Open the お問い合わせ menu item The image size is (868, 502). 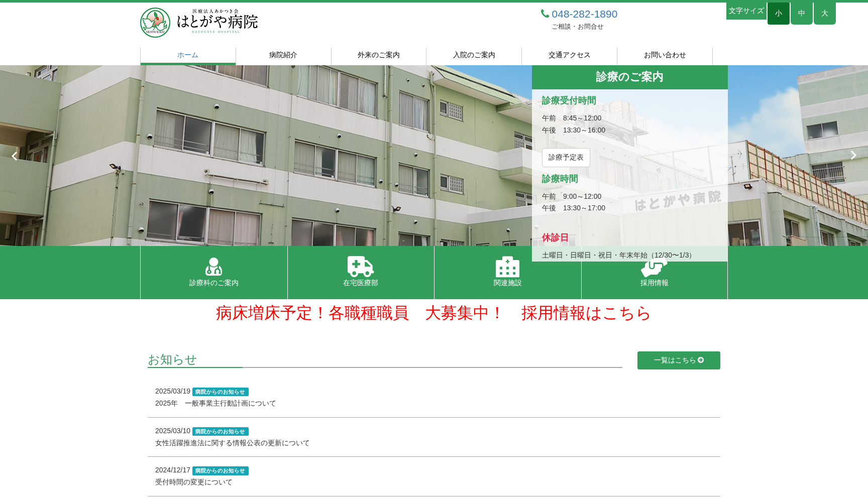pyautogui.click(x=665, y=55)
